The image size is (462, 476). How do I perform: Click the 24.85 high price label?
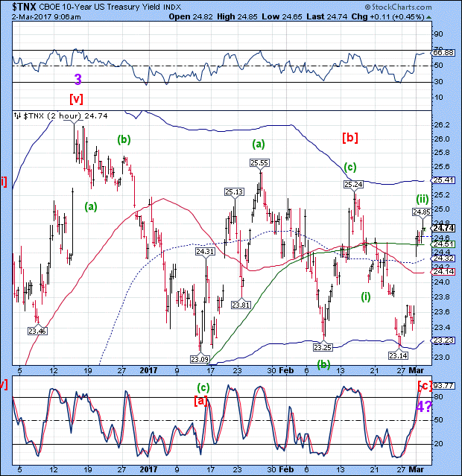click(x=422, y=212)
